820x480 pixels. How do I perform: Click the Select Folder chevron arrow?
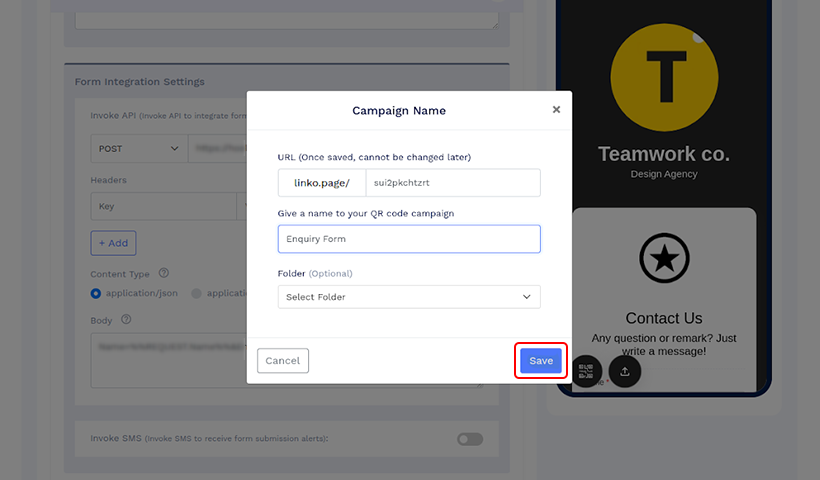[x=527, y=297]
